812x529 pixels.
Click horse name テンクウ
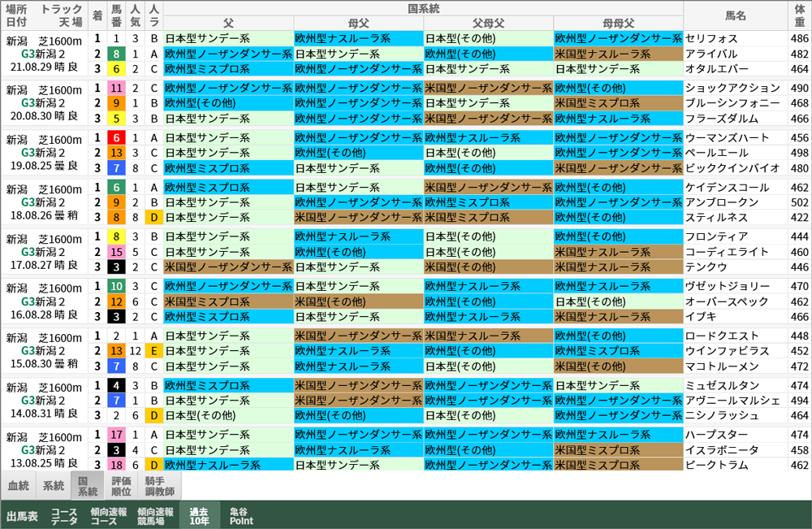(x=706, y=267)
